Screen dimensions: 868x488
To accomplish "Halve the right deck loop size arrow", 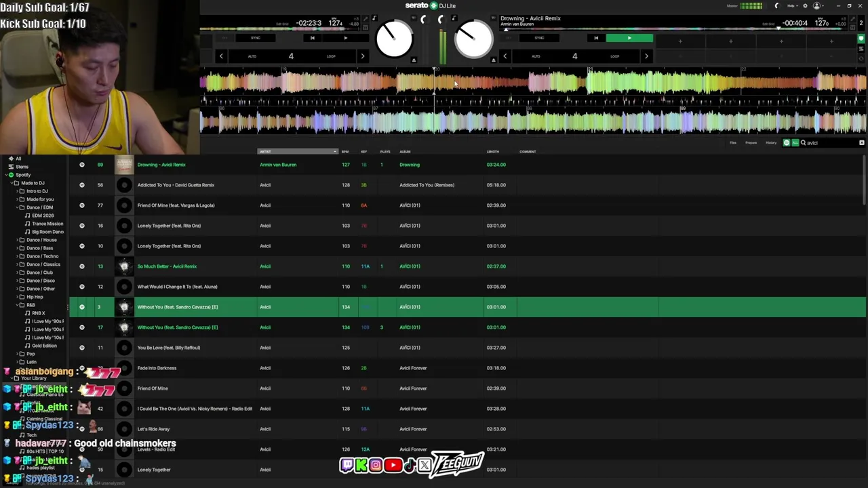I will pyautogui.click(x=505, y=56).
